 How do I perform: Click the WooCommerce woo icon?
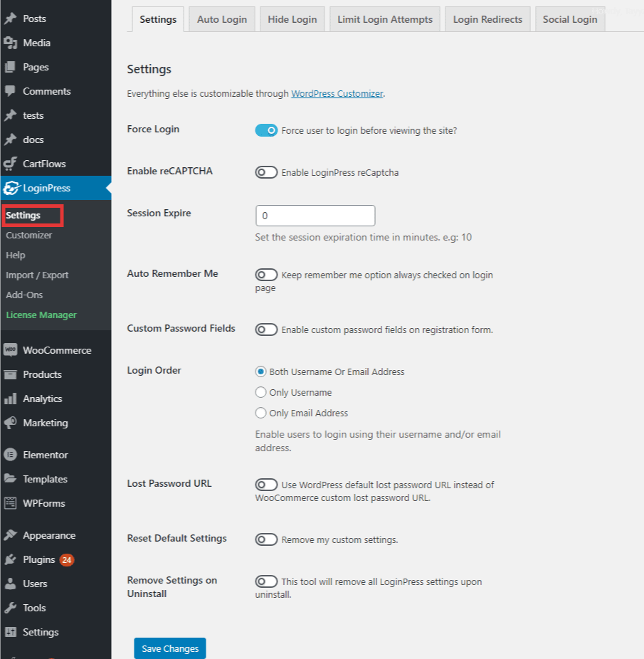(10, 350)
